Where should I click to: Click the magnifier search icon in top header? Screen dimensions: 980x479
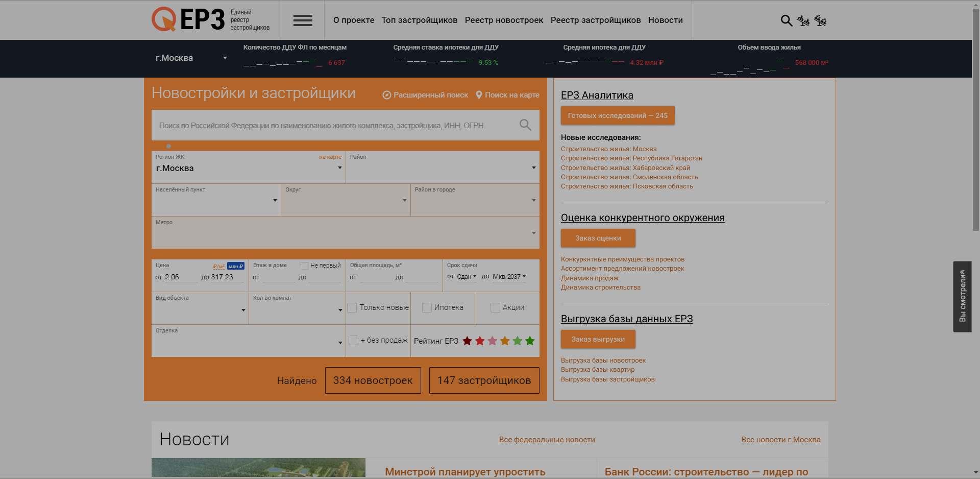coord(786,20)
